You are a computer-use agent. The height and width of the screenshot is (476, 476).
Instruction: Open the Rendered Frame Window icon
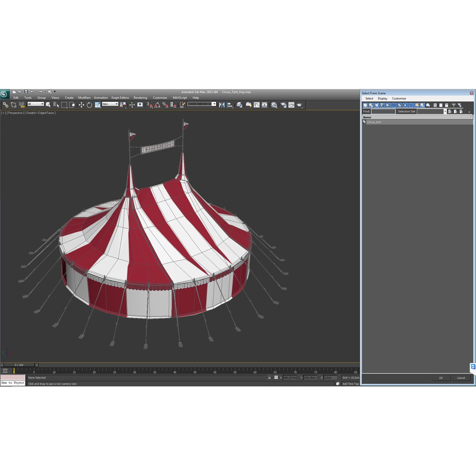(x=291, y=105)
